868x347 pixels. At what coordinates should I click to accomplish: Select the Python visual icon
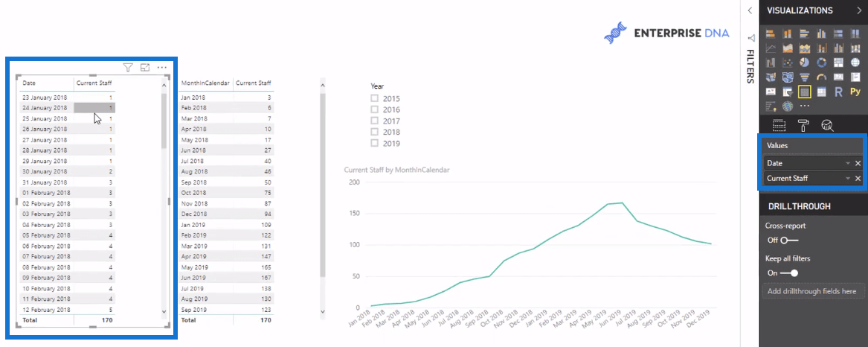pyautogui.click(x=856, y=92)
